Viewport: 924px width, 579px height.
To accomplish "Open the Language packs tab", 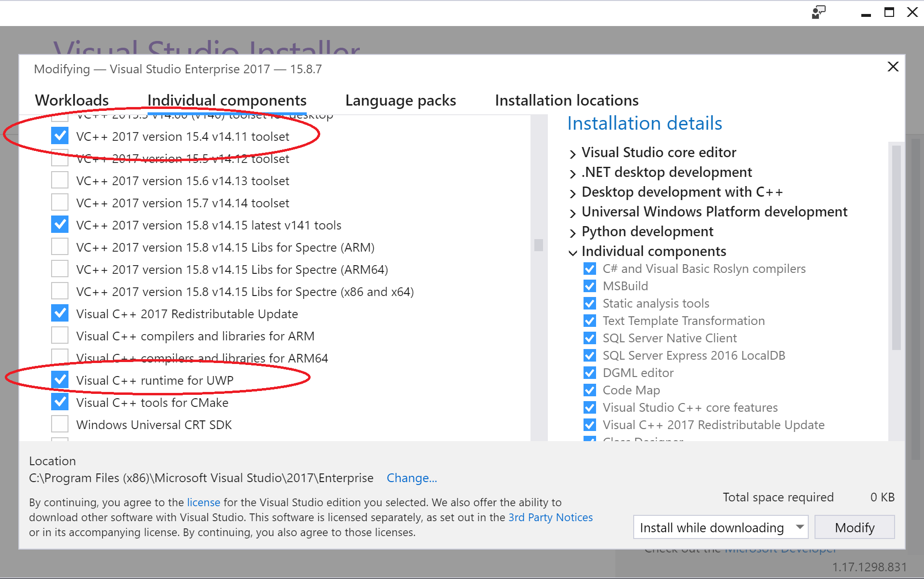I will point(401,100).
